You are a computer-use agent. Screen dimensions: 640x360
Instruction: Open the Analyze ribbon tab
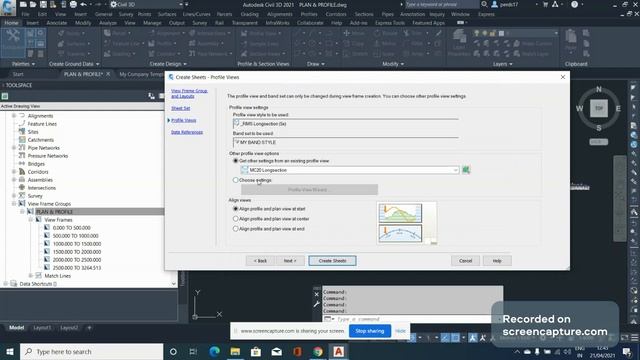click(x=108, y=23)
